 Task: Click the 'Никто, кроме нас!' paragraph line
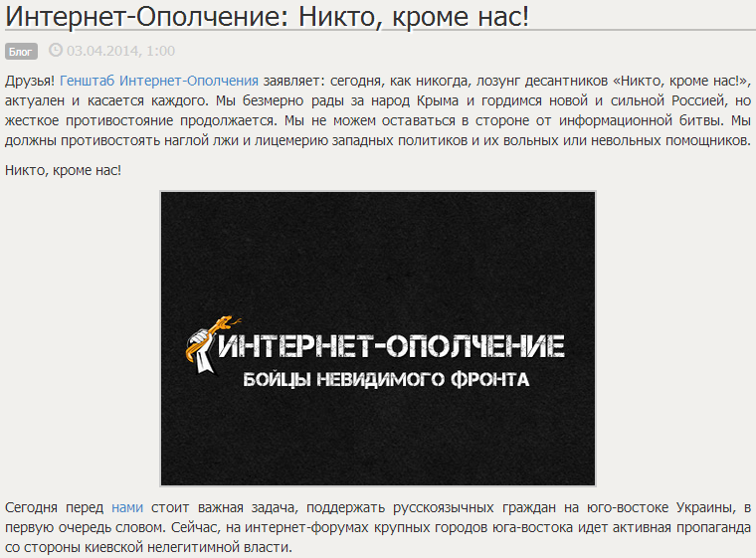(x=63, y=170)
